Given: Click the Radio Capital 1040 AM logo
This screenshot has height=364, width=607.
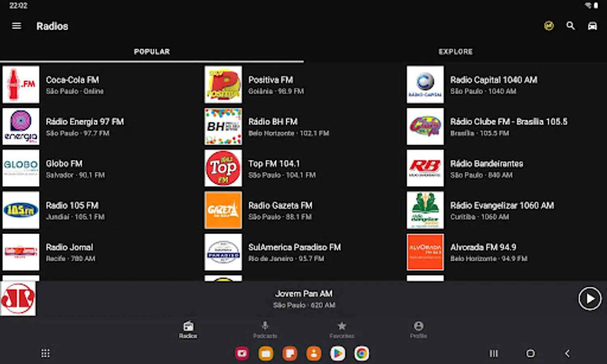Looking at the screenshot, I should 425,85.
